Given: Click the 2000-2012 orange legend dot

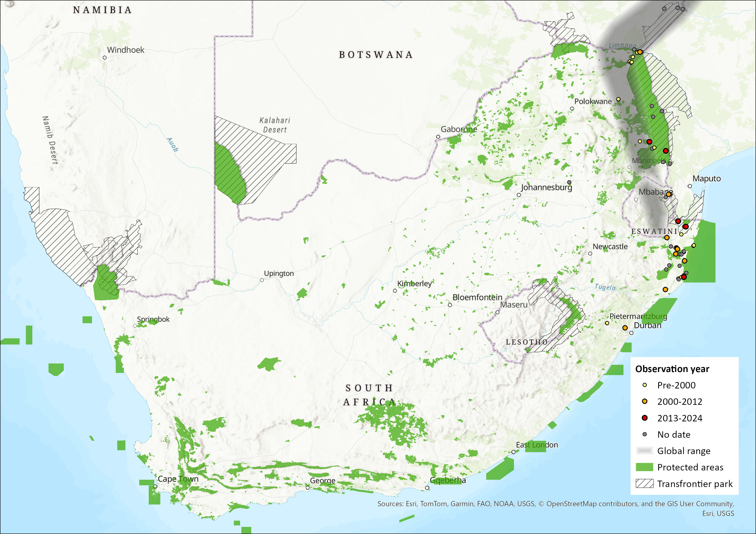Looking at the screenshot, I should 645,401.
